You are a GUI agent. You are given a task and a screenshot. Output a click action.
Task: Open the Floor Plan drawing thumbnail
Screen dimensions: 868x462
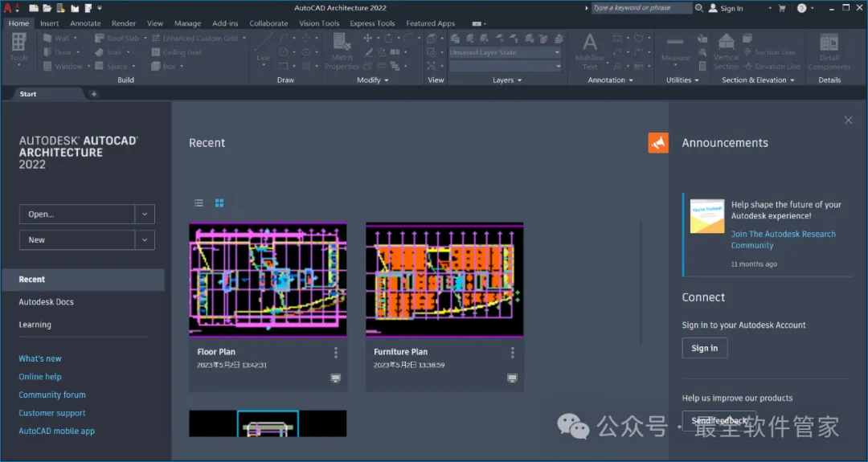pyautogui.click(x=268, y=280)
